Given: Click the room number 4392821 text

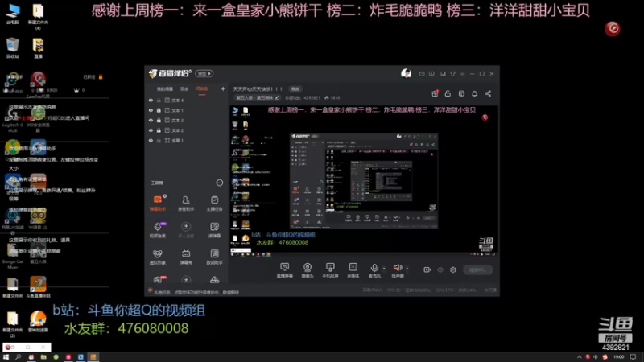Looking at the screenshot, I should [312, 97].
